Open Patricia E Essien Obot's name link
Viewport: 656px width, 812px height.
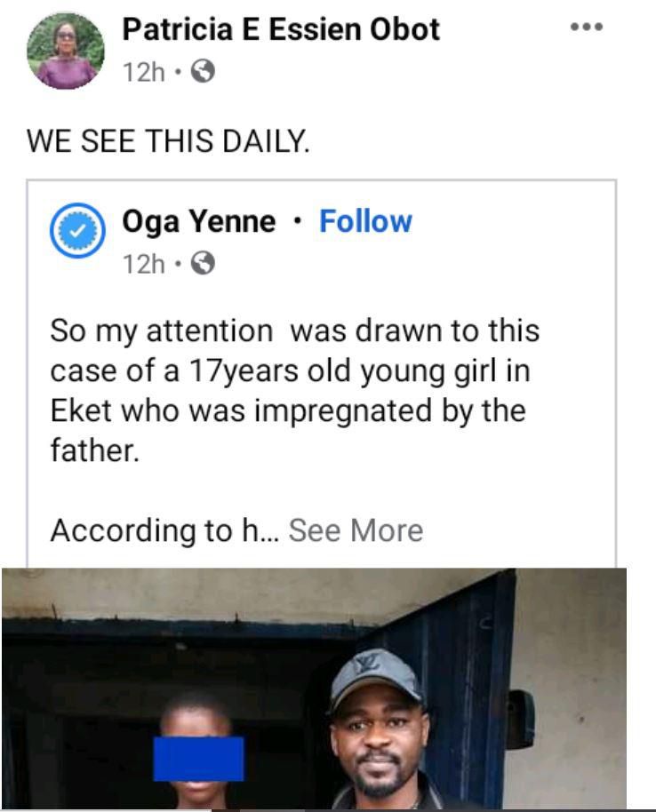pos(280,29)
